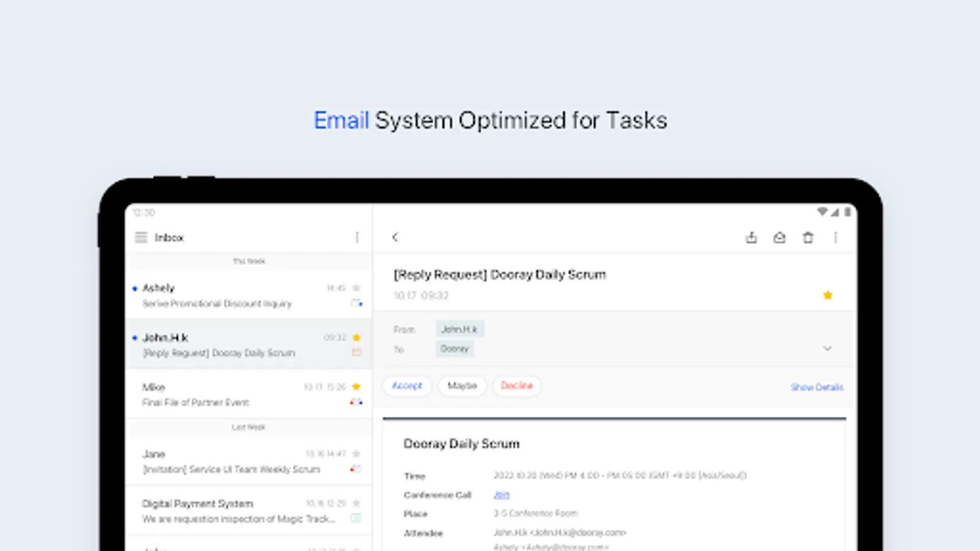Screen dimensions: 980x551
Task: Click the calendar icon on John.H.k's row
Action: point(356,353)
